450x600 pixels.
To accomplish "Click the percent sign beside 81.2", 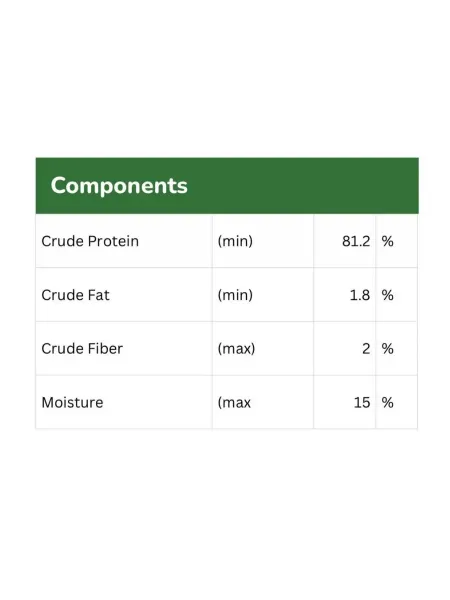I will [x=387, y=241].
